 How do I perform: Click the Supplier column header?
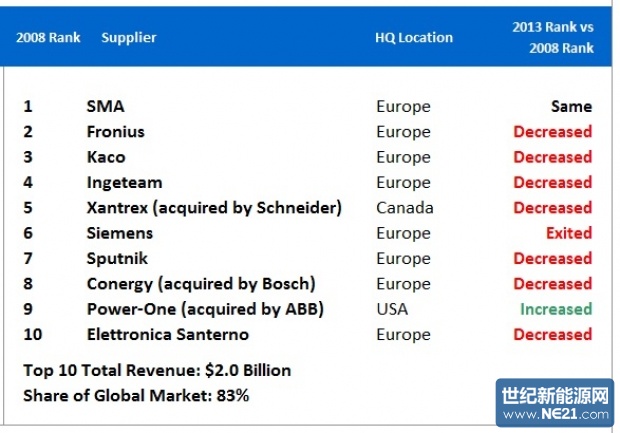(128, 38)
